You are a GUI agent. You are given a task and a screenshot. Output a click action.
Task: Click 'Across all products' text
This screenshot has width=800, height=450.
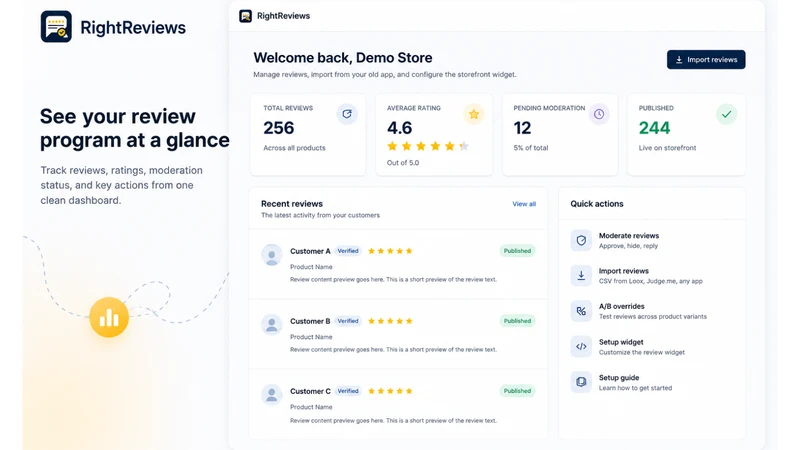[294, 148]
